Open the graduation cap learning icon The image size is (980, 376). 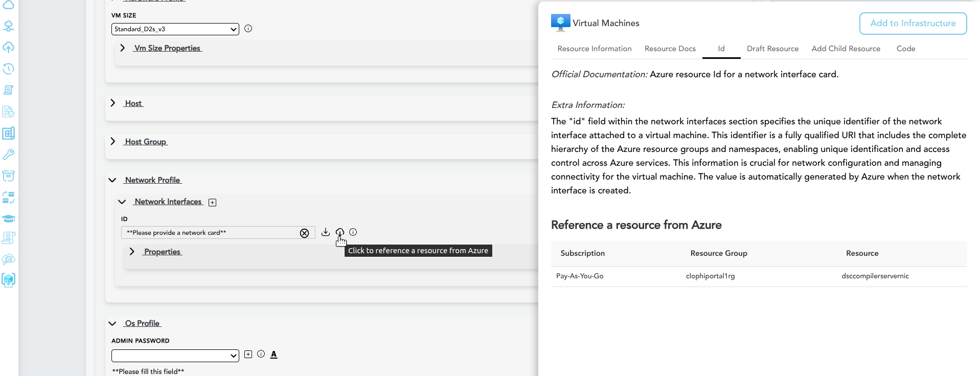[x=8, y=218]
